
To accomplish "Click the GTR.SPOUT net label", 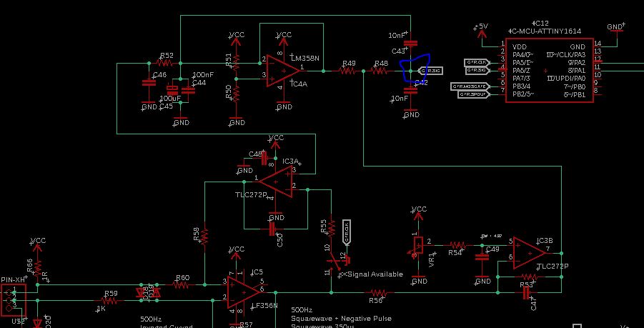I will pyautogui.click(x=475, y=94).
